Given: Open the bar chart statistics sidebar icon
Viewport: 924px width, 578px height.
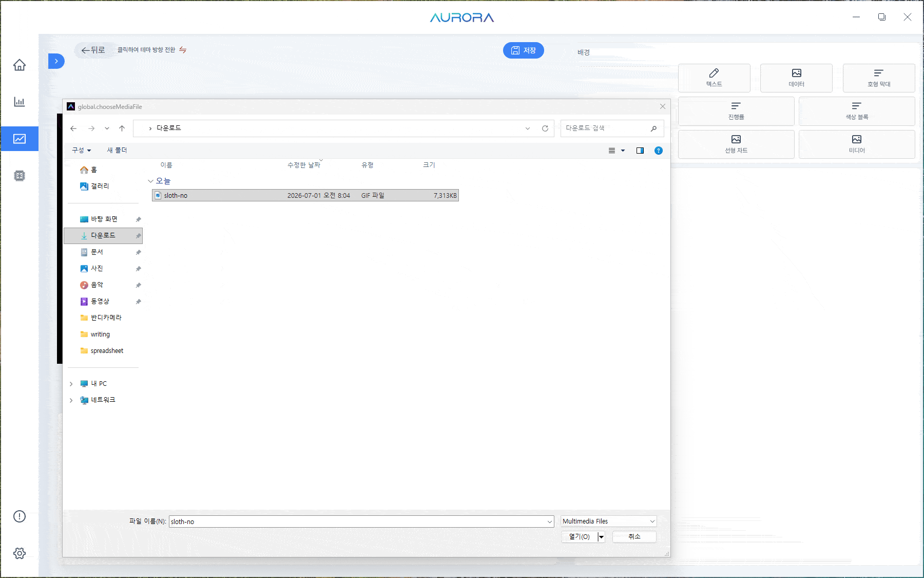Looking at the screenshot, I should click(20, 102).
